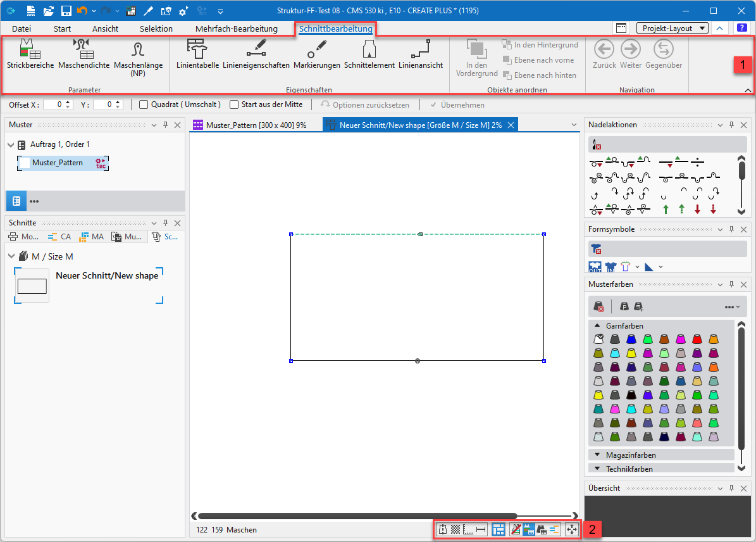Pick the red yarn color swatch

[697, 339]
